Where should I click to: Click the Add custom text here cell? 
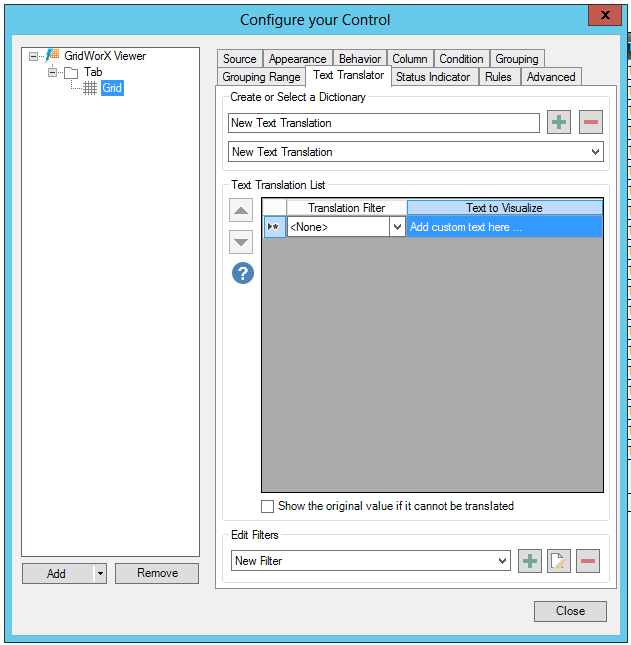click(x=505, y=227)
